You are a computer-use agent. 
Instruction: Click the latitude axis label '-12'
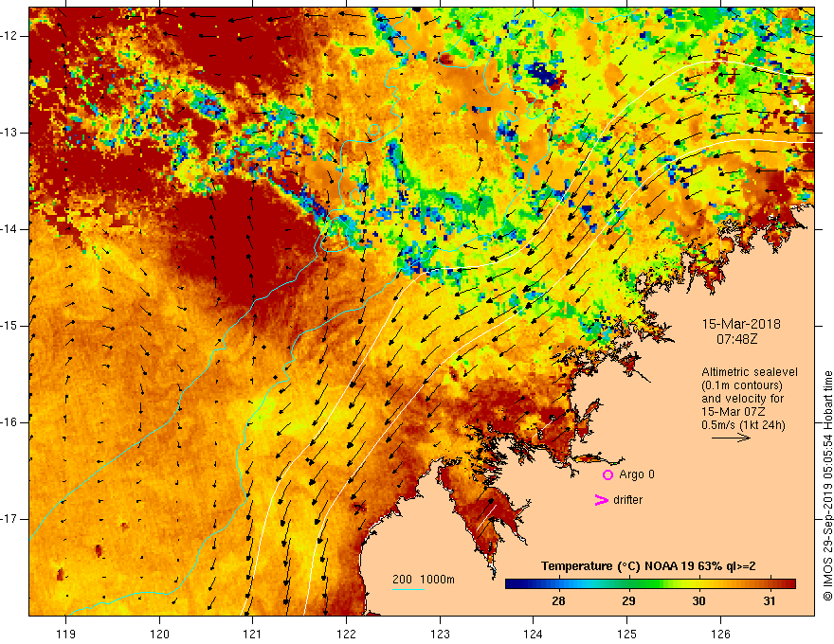click(10, 36)
